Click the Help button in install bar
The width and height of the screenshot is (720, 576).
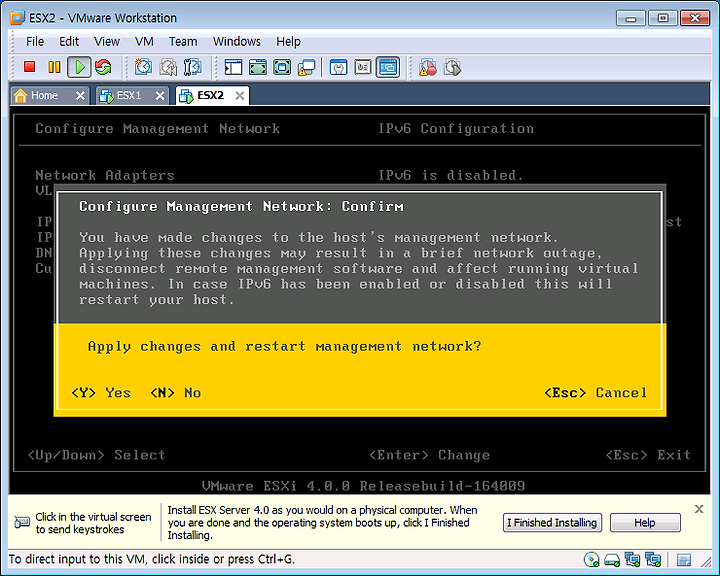click(x=645, y=523)
